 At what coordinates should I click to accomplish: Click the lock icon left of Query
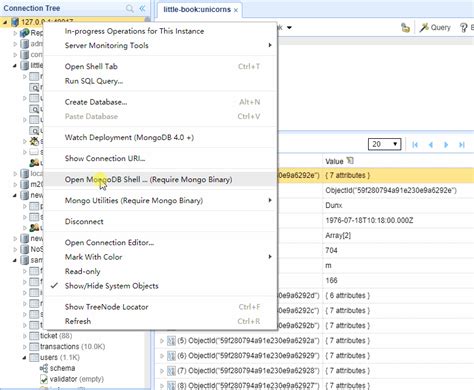(x=405, y=28)
